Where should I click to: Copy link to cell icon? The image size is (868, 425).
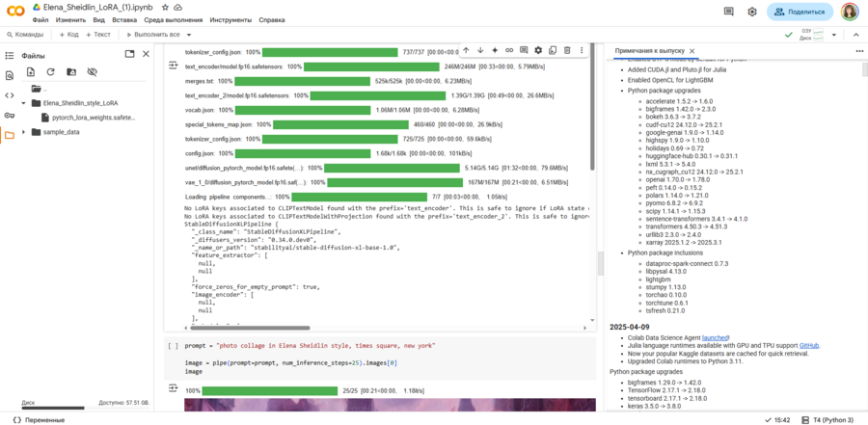[509, 50]
